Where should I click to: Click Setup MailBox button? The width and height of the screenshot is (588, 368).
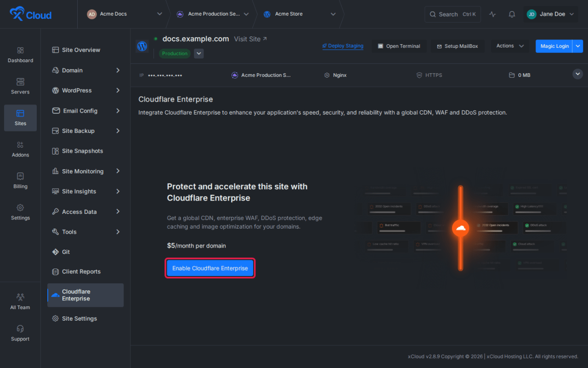(x=458, y=46)
